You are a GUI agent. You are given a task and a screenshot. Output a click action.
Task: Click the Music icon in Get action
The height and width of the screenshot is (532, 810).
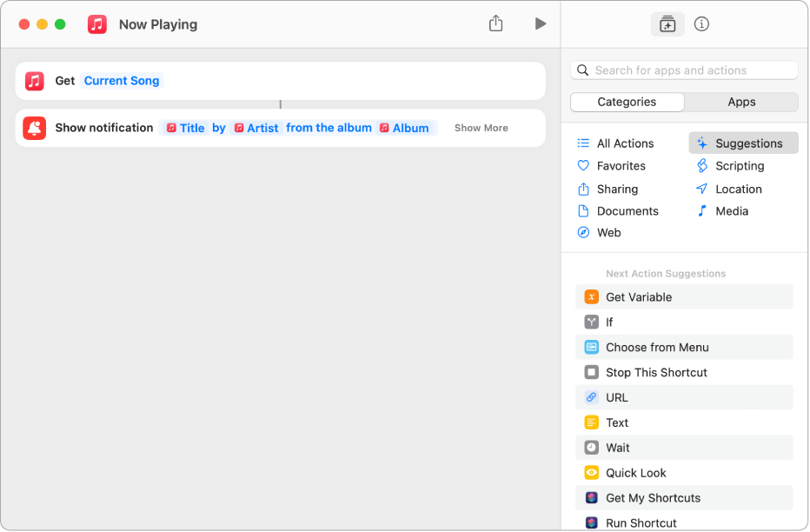pos(34,81)
